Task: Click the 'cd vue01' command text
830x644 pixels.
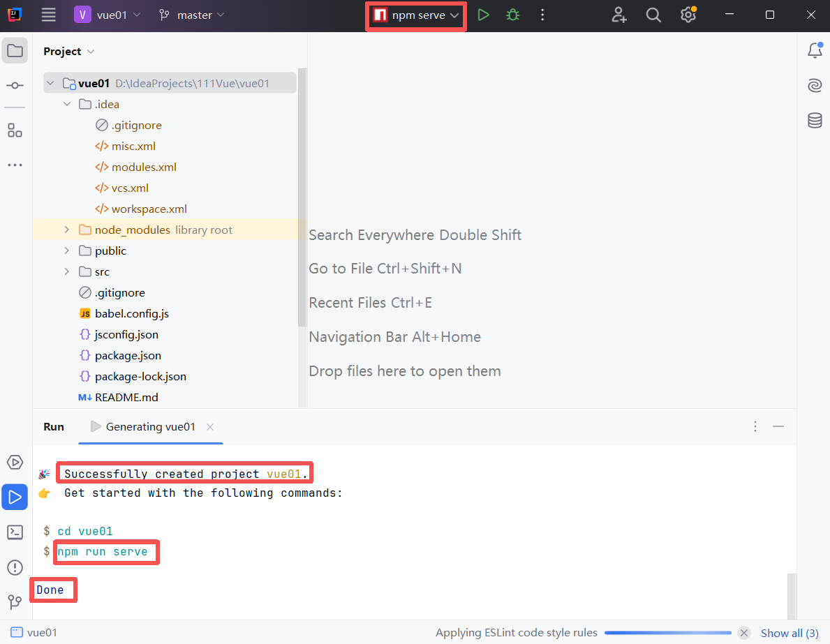Action: click(85, 531)
